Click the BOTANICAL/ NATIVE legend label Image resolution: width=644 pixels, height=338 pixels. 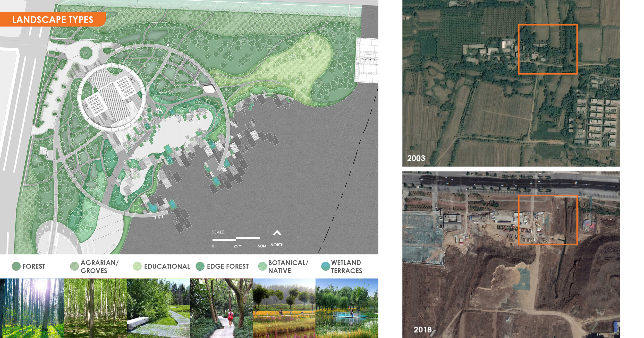[x=288, y=267]
